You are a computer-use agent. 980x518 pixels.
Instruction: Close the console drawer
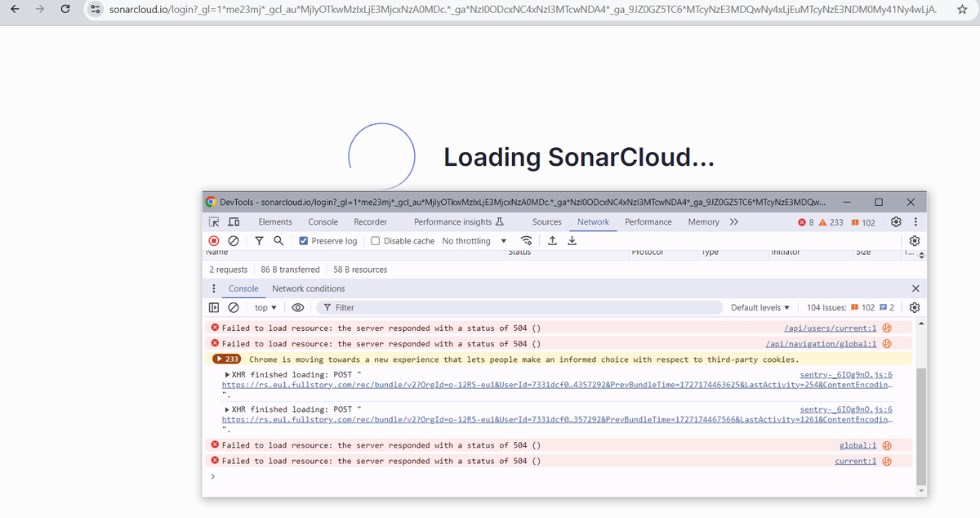(x=915, y=288)
